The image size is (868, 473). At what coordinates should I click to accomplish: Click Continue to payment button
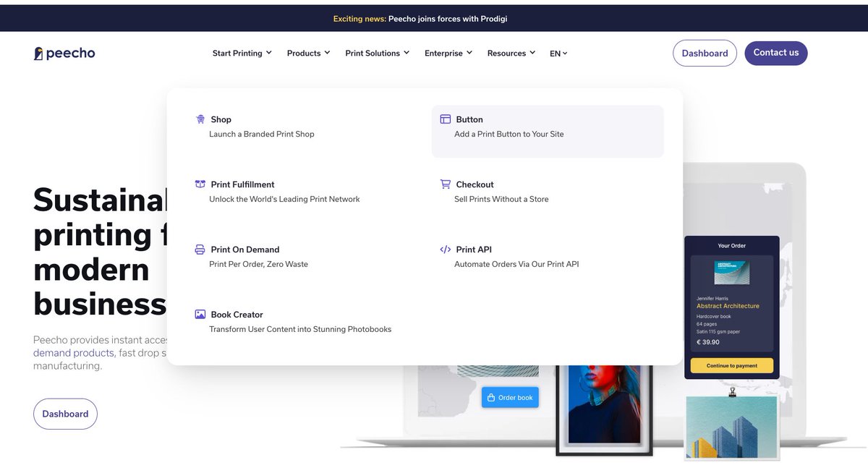(x=731, y=366)
